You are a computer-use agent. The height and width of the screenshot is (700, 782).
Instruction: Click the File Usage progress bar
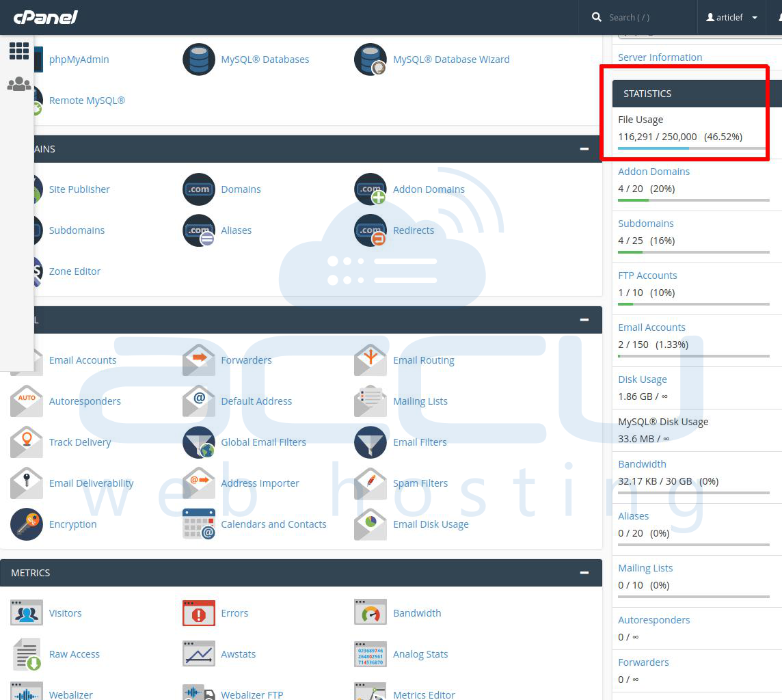coord(692,148)
